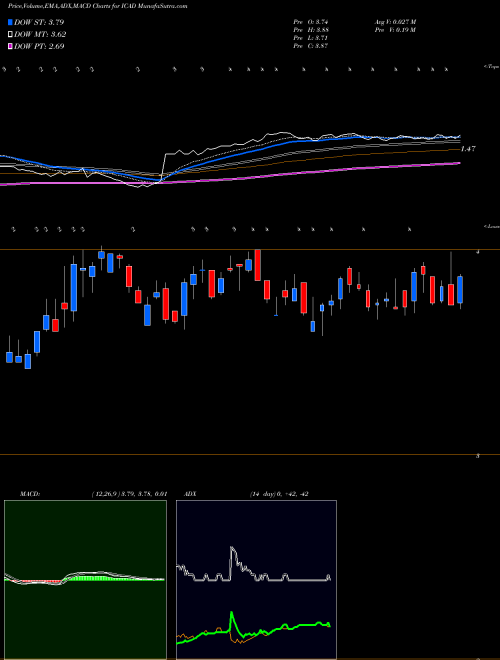Open the green MACD histogram chart panel
This screenshot has height=660, width=500.
85,580
